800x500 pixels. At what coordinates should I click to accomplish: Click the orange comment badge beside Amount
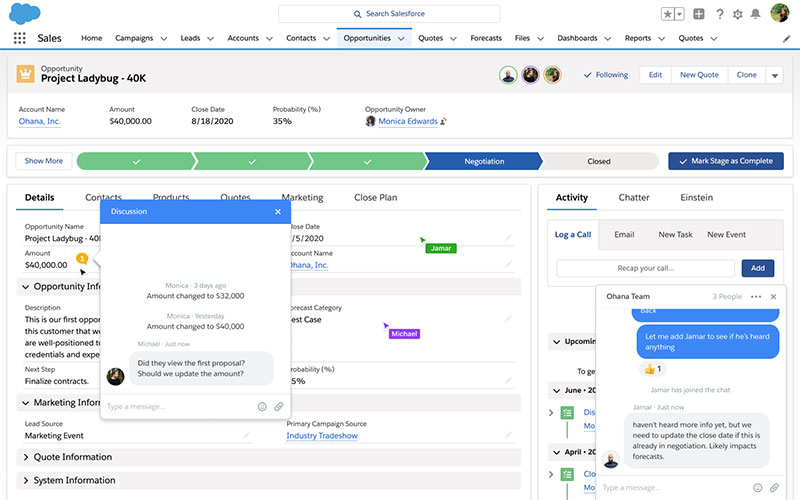pyautogui.click(x=82, y=259)
